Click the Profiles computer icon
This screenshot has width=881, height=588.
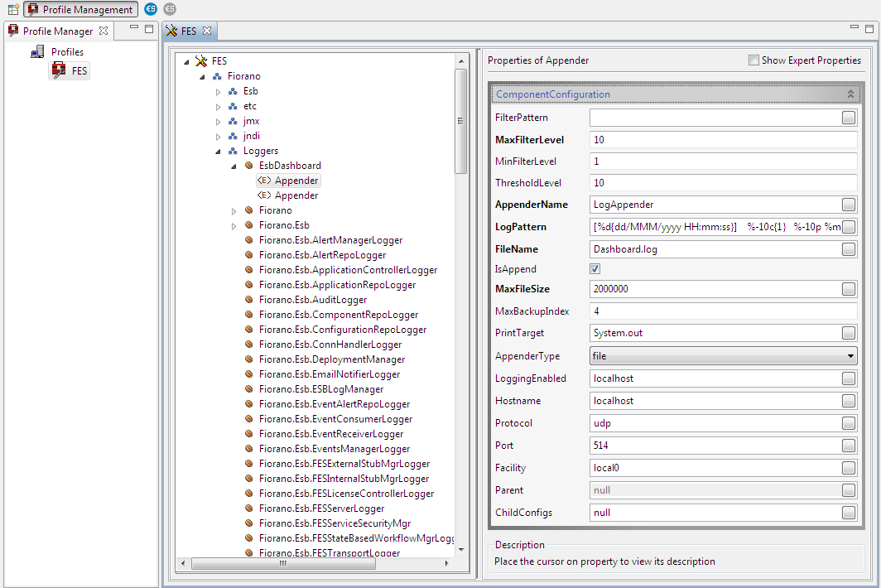click(x=37, y=52)
